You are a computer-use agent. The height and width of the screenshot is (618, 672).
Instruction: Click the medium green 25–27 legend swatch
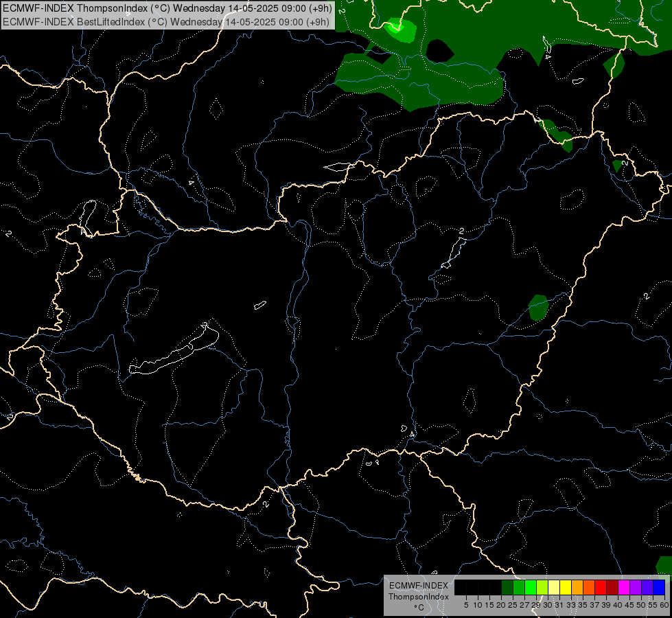519,587
